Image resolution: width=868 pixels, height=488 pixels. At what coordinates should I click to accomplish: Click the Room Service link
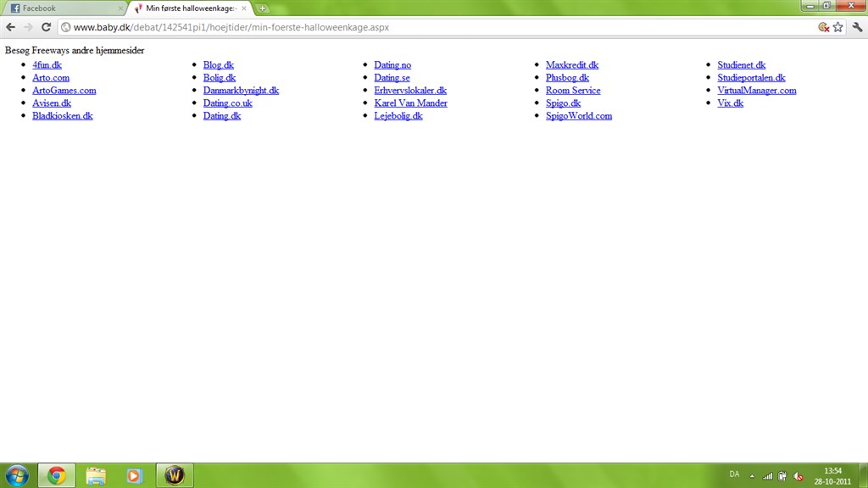tap(573, 90)
